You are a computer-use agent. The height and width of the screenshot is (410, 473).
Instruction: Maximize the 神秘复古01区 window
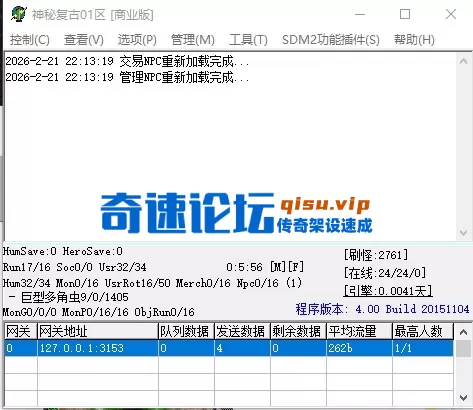(x=405, y=14)
